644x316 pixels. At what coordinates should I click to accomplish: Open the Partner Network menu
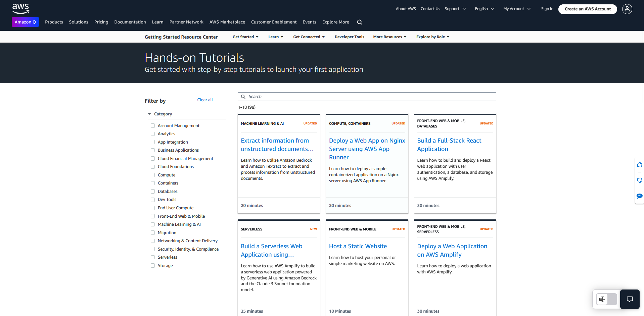(x=186, y=22)
